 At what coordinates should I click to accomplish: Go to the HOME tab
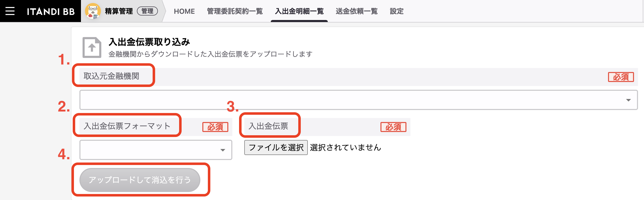[184, 11]
